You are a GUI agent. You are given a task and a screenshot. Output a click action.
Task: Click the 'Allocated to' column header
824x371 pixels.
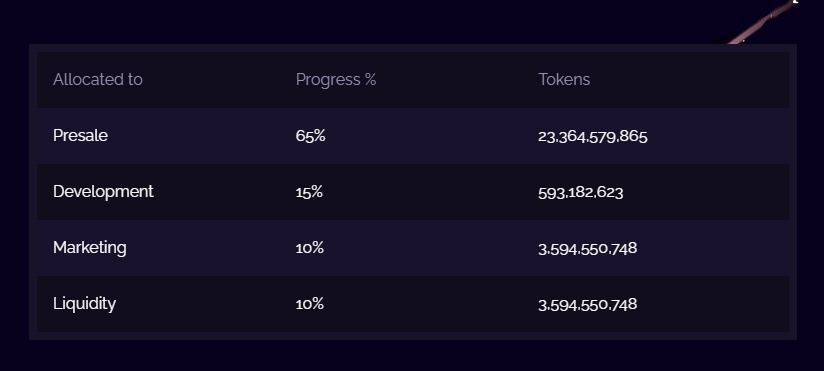coord(98,80)
